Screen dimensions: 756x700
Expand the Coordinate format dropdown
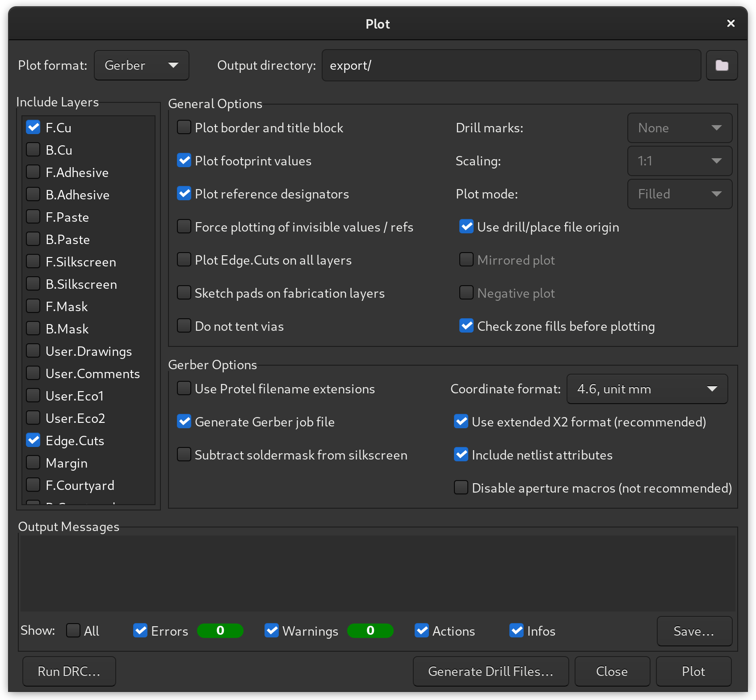647,389
